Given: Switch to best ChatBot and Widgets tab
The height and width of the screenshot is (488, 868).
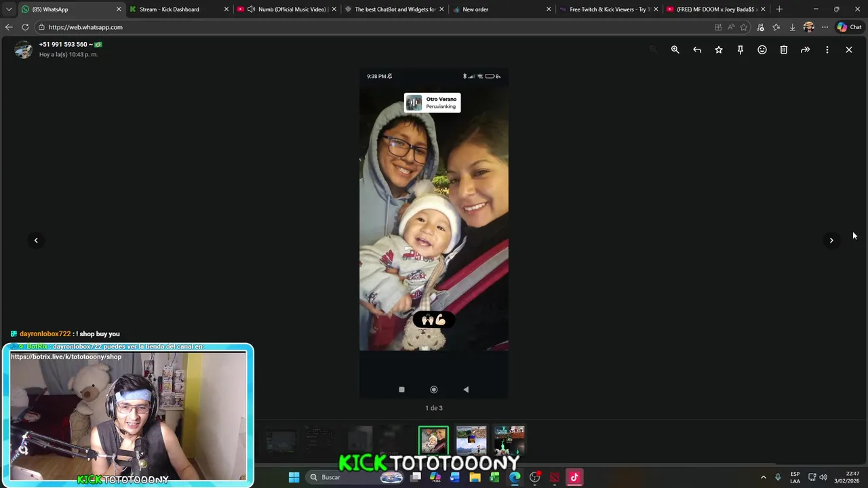Looking at the screenshot, I should tap(395, 9).
